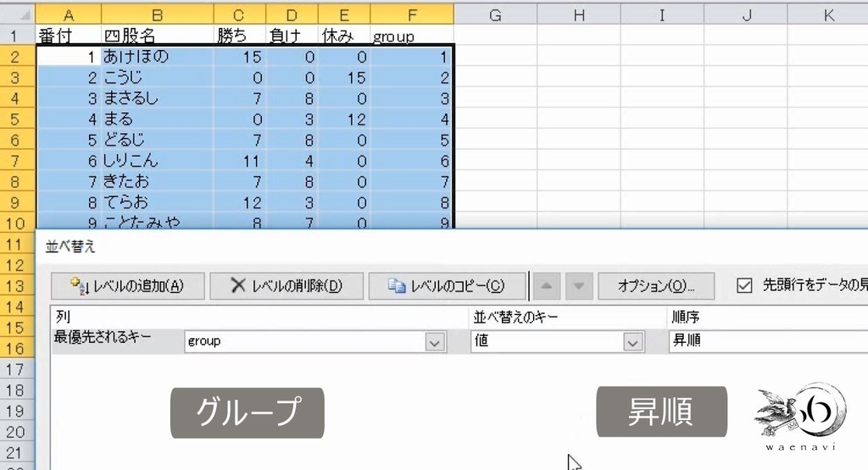Select column B header
The image size is (868, 470).
coord(157,15)
